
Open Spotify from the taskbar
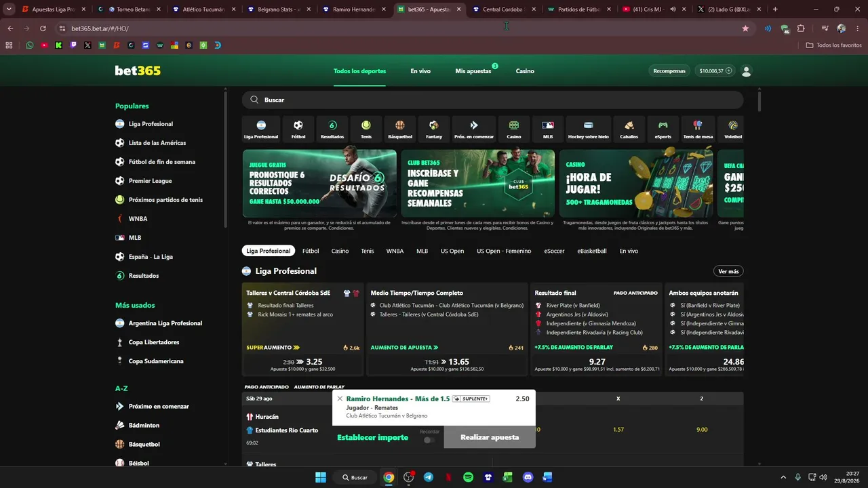tap(468, 477)
